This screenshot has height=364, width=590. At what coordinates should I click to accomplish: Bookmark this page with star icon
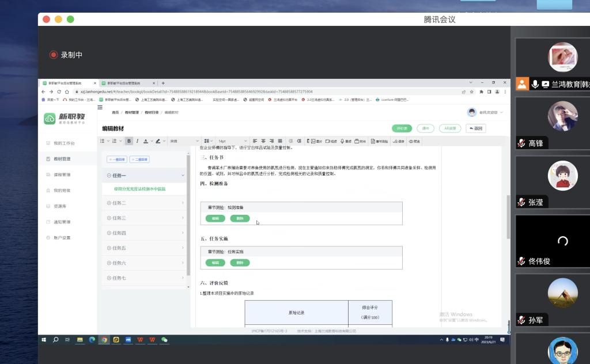(471, 92)
